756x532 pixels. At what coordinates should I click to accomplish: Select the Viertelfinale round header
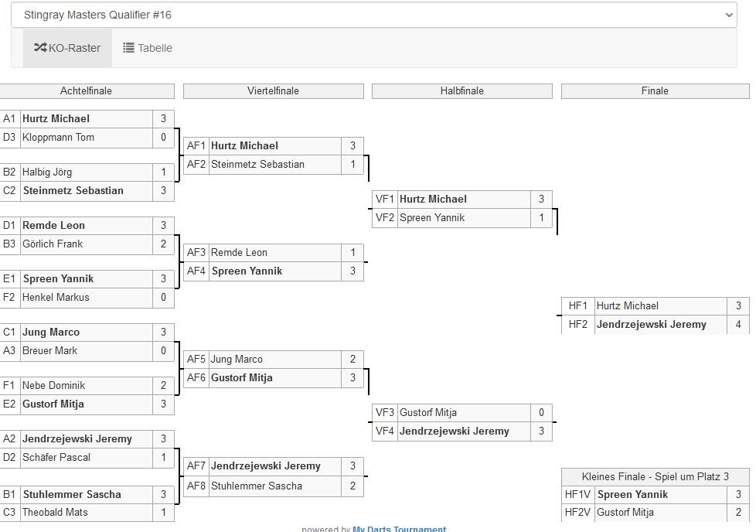pos(273,91)
